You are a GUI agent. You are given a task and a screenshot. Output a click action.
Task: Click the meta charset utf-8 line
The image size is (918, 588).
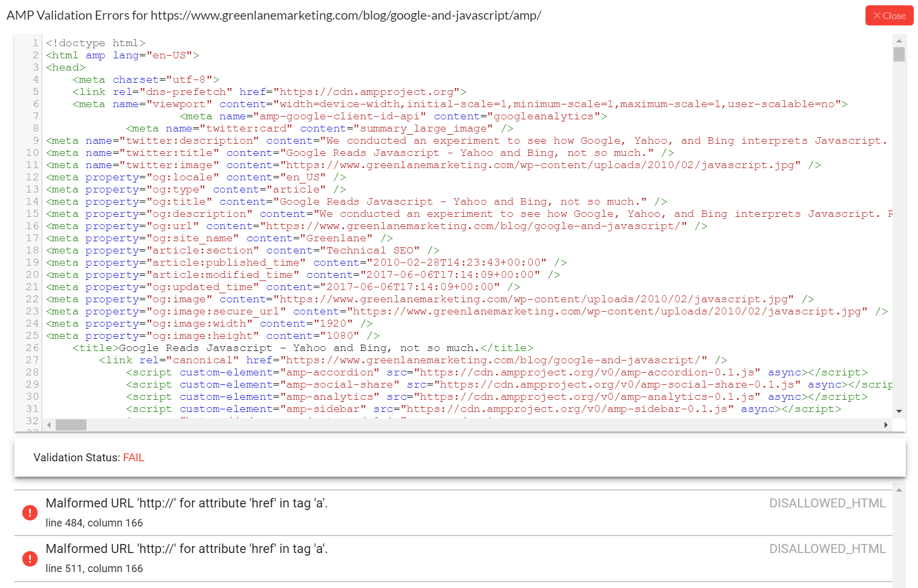coord(146,80)
